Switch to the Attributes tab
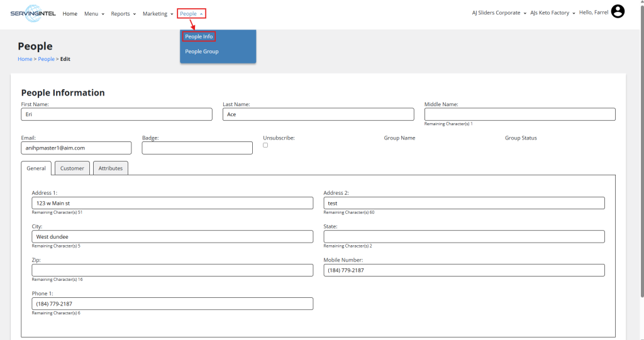The height and width of the screenshot is (340, 644). tap(111, 168)
